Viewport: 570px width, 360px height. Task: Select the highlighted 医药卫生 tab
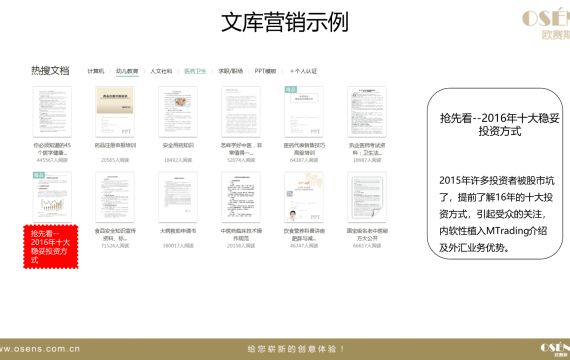click(x=195, y=71)
